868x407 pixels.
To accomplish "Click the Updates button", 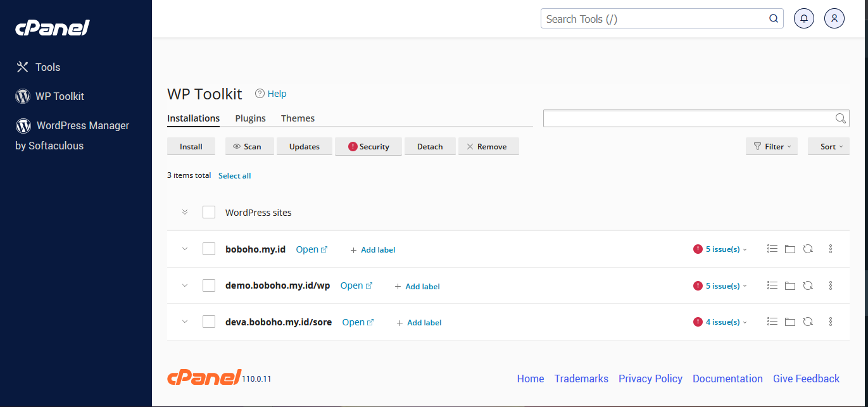I will pyautogui.click(x=305, y=146).
